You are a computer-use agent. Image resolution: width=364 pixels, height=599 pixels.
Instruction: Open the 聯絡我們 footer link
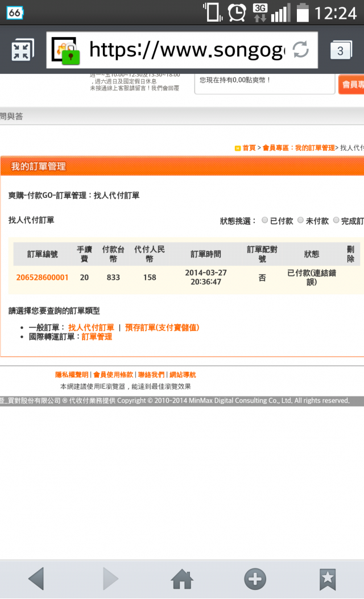pyautogui.click(x=151, y=375)
